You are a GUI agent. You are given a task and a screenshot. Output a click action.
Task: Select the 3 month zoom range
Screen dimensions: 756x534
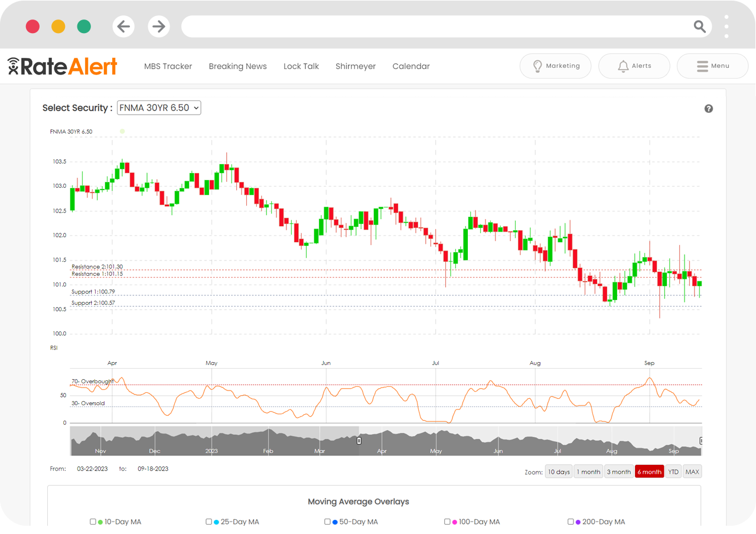click(618, 471)
